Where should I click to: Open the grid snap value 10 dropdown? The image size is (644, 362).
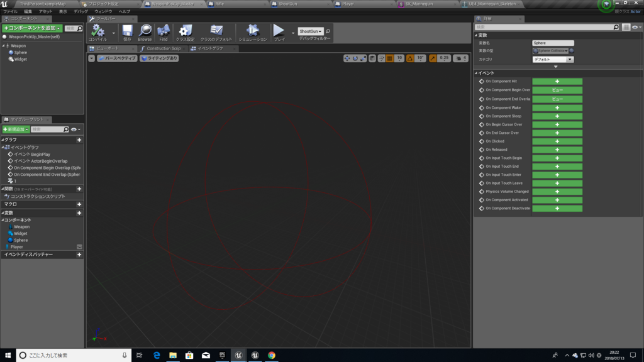[399, 58]
